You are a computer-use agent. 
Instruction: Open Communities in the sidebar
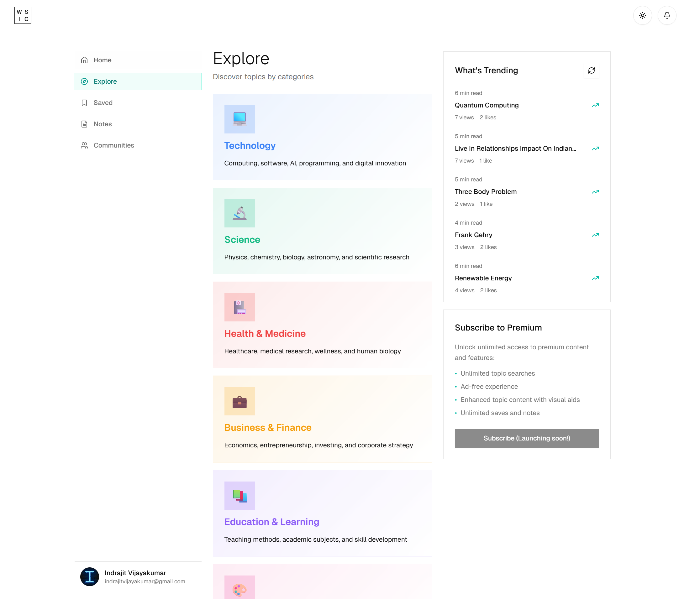pyautogui.click(x=113, y=145)
